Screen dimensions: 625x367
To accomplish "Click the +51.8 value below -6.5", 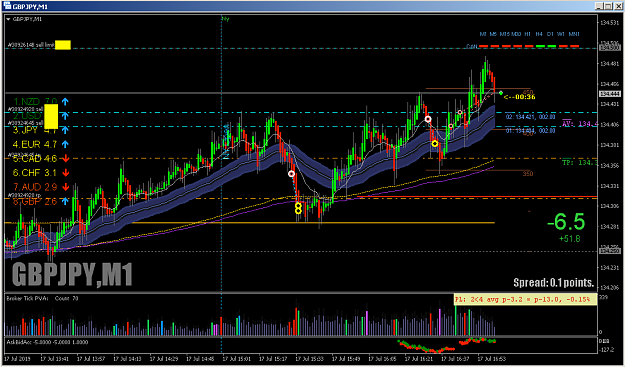I will click(569, 239).
